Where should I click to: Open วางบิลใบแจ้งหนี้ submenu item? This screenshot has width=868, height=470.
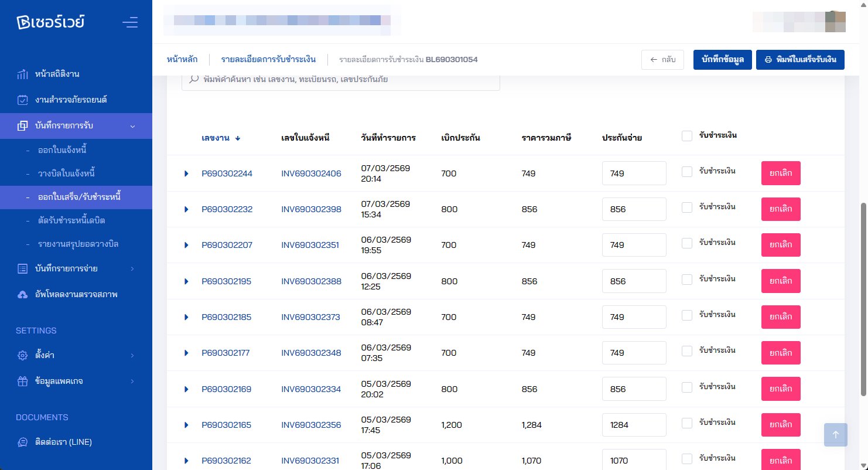click(x=66, y=173)
